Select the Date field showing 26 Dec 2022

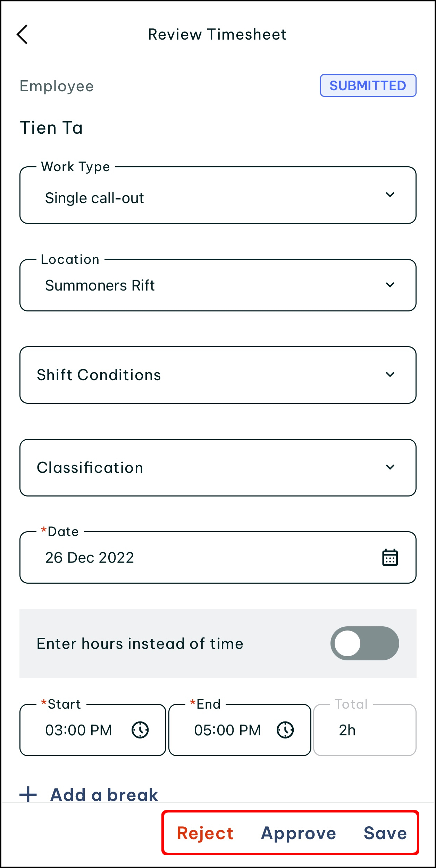pos(201,558)
